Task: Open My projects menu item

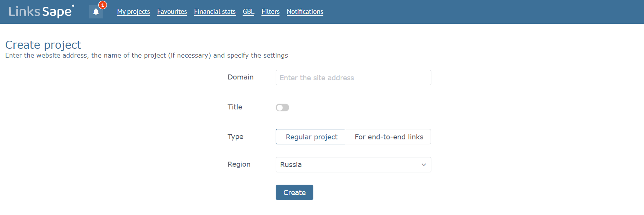Action: 133,12
